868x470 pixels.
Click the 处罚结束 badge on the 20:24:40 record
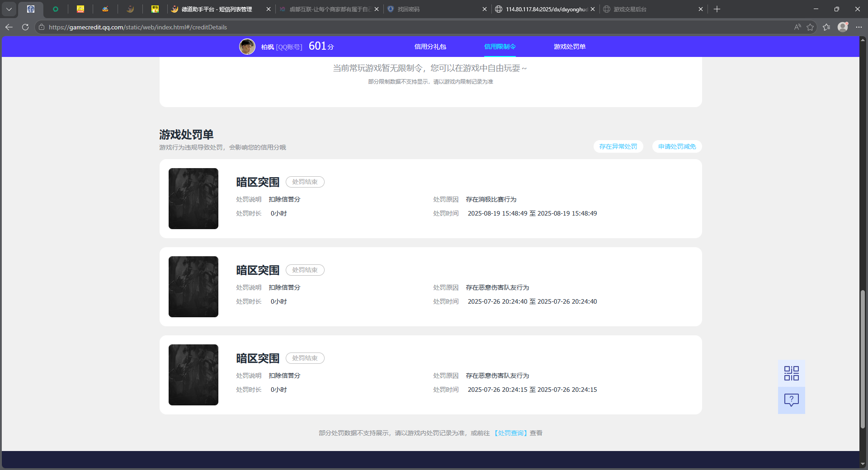[x=305, y=270]
